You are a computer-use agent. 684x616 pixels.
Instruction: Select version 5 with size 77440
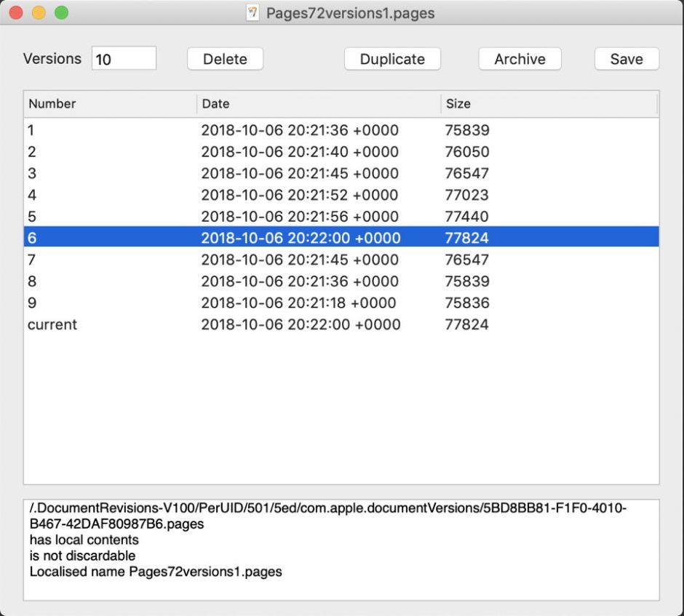(341, 217)
